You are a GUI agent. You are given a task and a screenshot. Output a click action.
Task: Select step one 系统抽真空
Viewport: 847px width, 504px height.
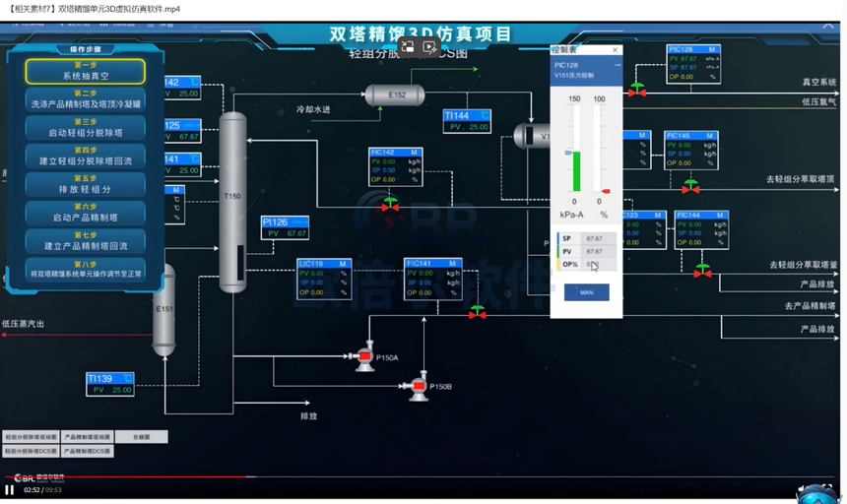point(86,71)
